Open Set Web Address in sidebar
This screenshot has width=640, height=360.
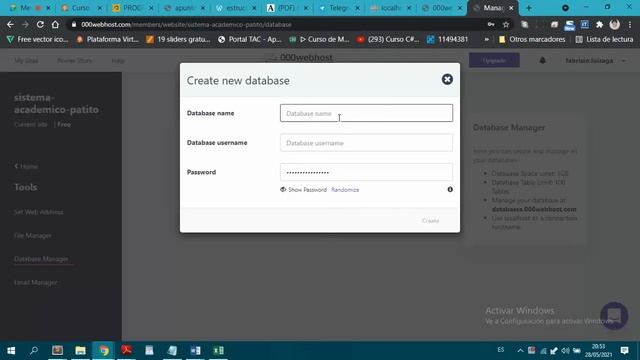coord(38,212)
